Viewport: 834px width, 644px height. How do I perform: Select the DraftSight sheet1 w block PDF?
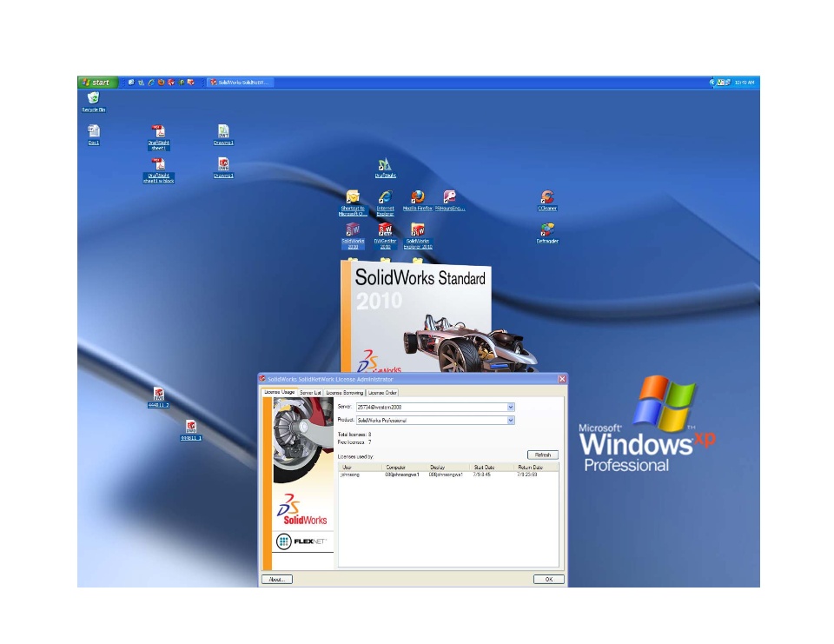(x=158, y=170)
